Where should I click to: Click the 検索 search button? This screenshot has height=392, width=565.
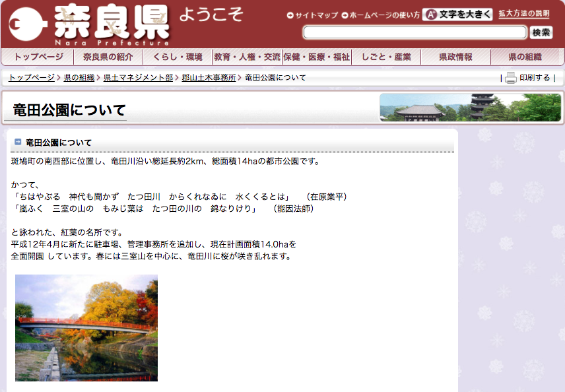pyautogui.click(x=541, y=32)
